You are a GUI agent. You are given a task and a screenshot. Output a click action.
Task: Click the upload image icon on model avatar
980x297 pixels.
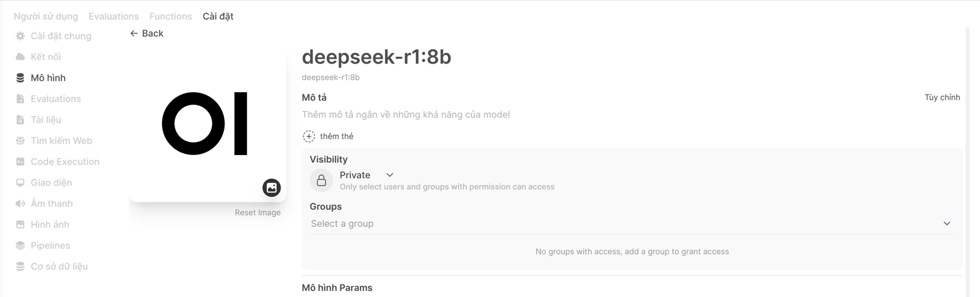tap(271, 188)
